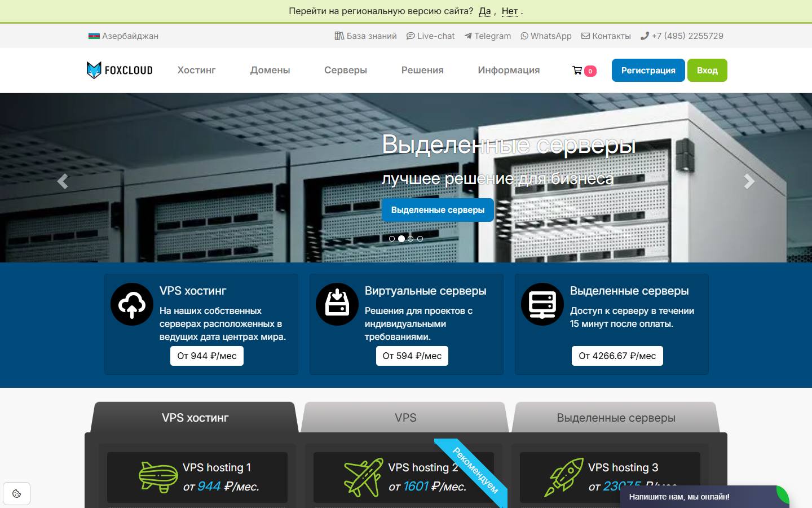The width and height of the screenshot is (812, 508).
Task: Select the fourth carousel slide dot
Action: [420, 239]
